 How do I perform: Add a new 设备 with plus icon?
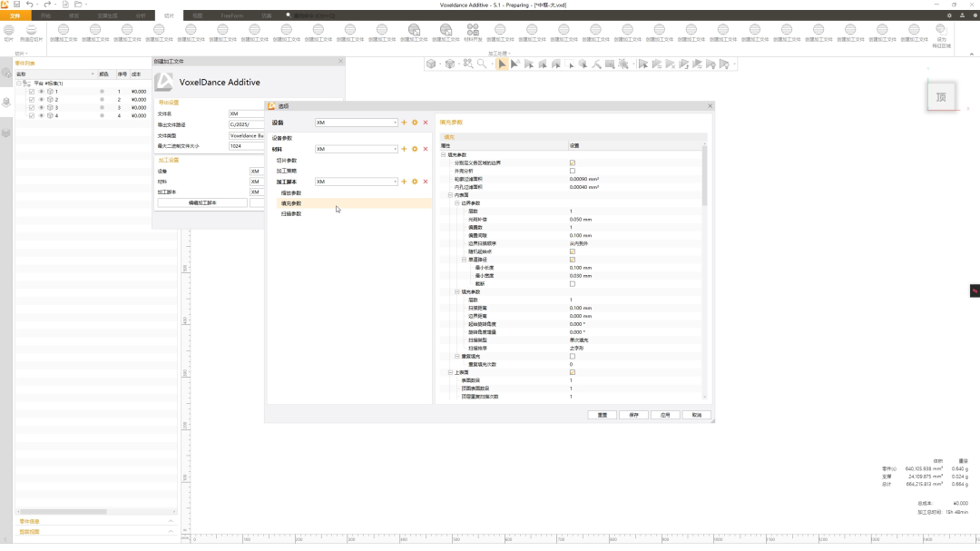(405, 123)
